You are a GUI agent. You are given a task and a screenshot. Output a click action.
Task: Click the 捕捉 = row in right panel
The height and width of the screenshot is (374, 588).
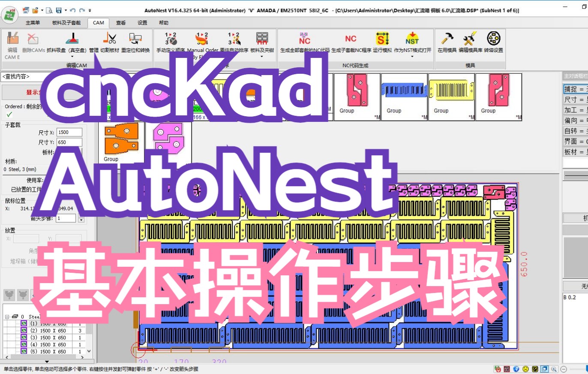click(575, 89)
